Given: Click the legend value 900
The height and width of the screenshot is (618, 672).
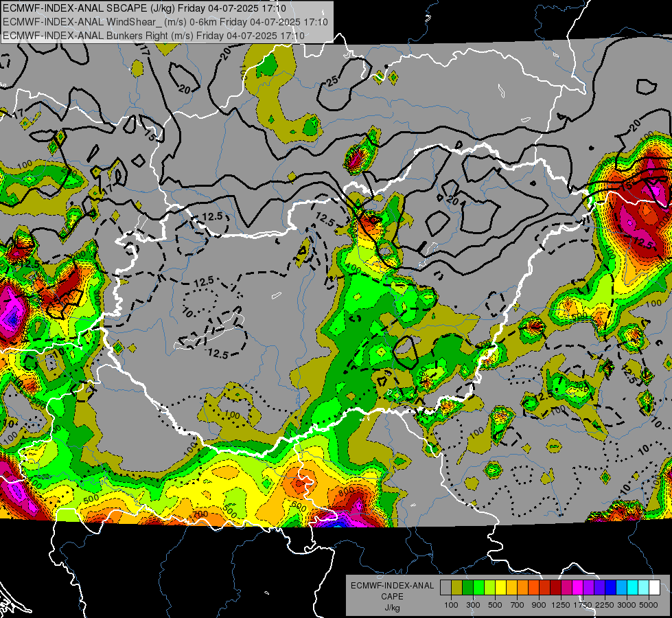Looking at the screenshot, I should pos(539,605).
